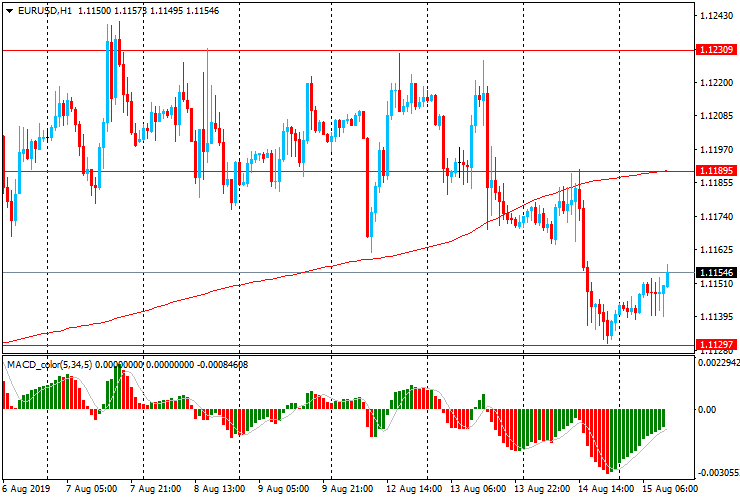The image size is (740, 500).
Task: Click the 1.11625 price scale value
Action: [716, 250]
